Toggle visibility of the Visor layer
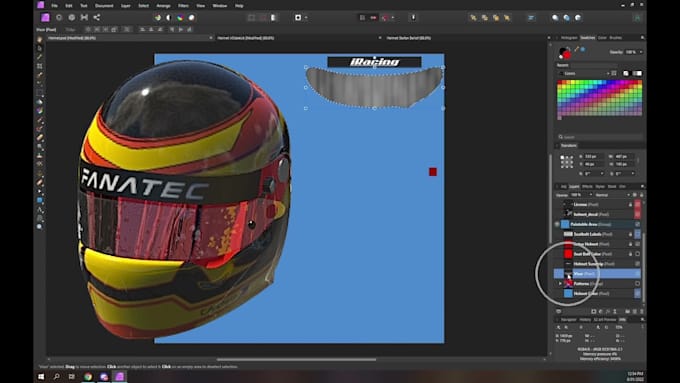 point(638,274)
